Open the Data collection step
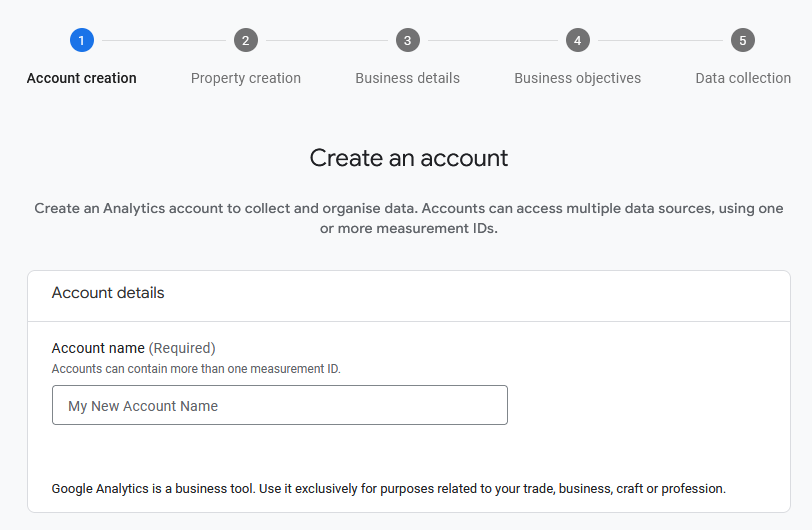Viewport: 812px width, 530px height. pos(742,78)
